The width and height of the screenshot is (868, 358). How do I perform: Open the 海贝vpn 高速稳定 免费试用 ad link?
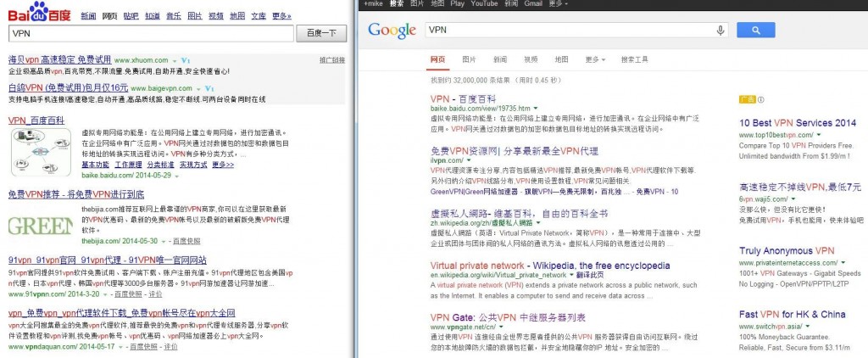point(60,59)
